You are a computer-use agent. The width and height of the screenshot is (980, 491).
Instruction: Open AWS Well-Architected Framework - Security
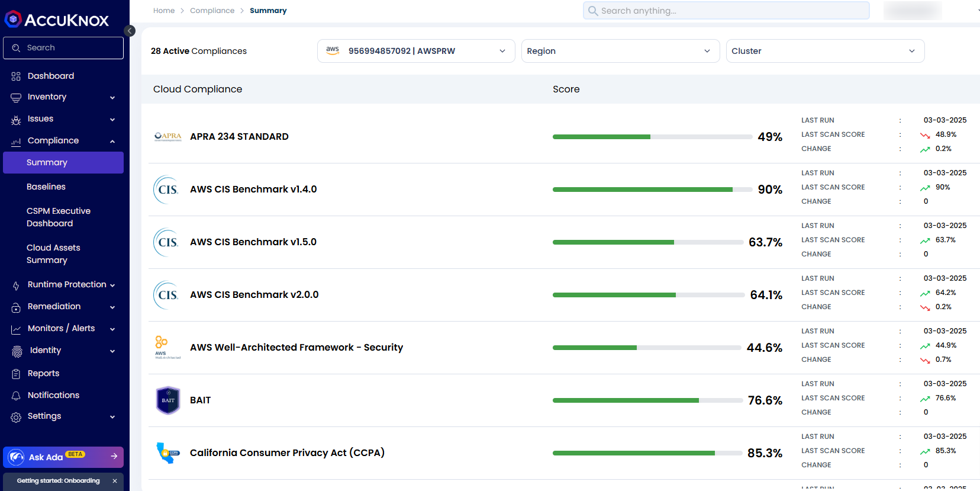point(296,348)
